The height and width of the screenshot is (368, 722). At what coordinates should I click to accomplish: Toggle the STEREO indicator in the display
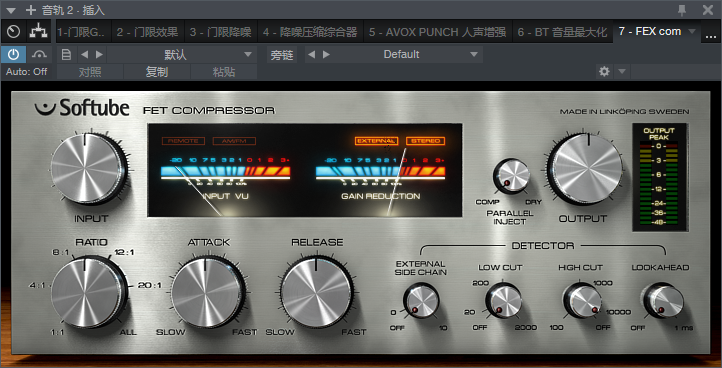point(425,141)
